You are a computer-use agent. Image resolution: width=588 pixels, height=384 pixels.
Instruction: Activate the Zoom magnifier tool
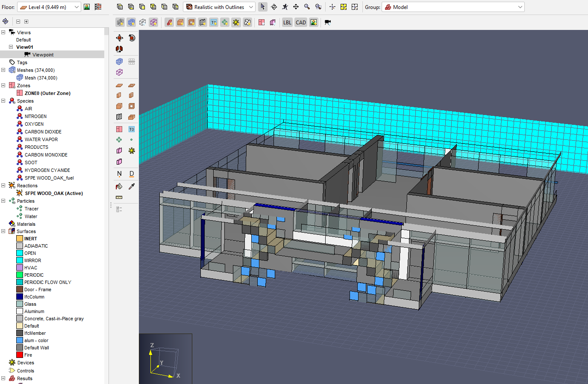[x=307, y=7]
